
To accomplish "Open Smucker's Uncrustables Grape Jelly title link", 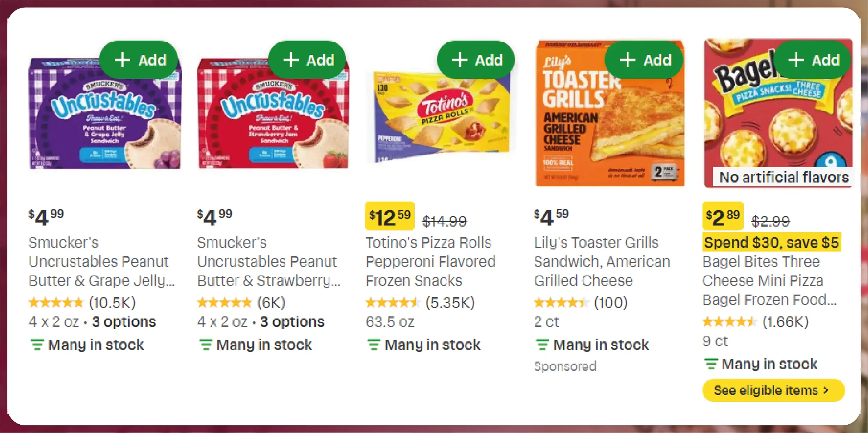I will [101, 261].
